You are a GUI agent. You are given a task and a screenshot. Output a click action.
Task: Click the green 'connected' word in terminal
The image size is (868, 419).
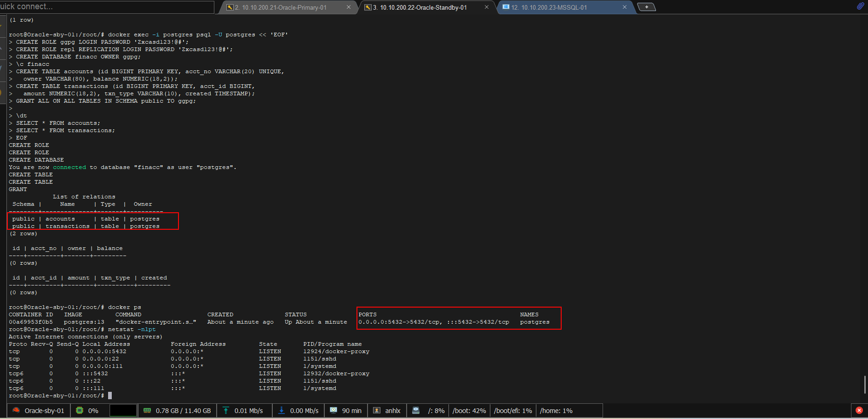click(69, 167)
